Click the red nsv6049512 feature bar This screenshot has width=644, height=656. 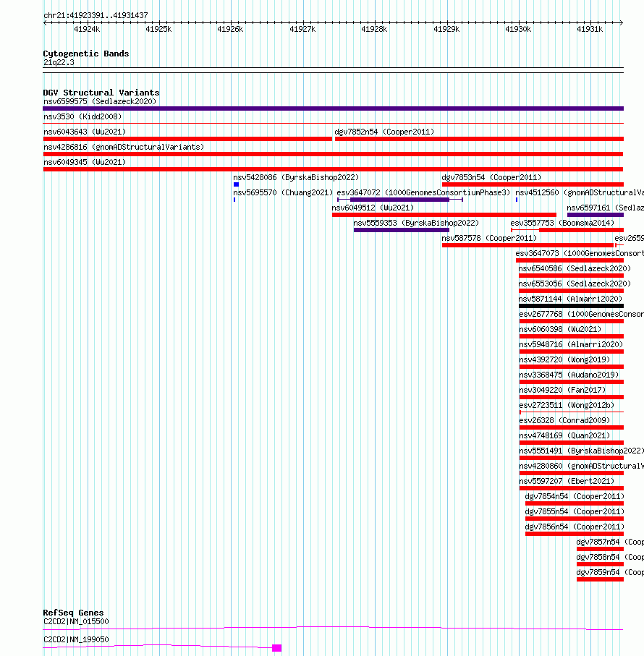[x=444, y=215]
